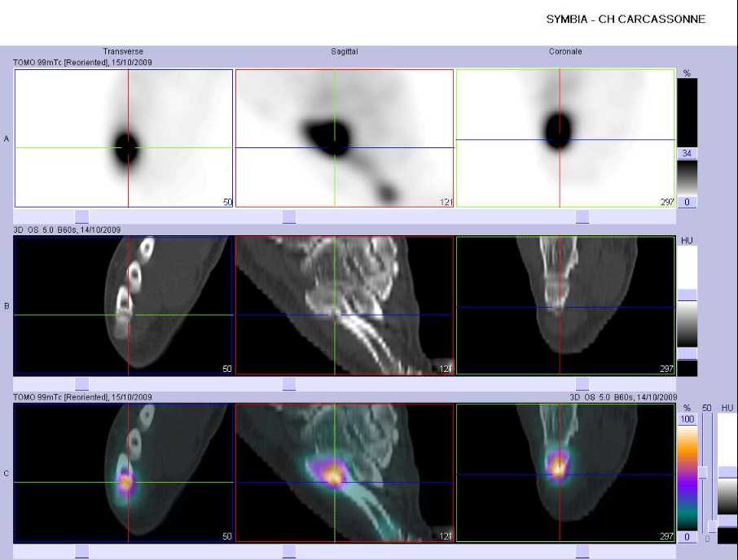Screen dimensions: 738x560
Task: Click lower window handle on row B HU bar
Action: pos(687,353)
